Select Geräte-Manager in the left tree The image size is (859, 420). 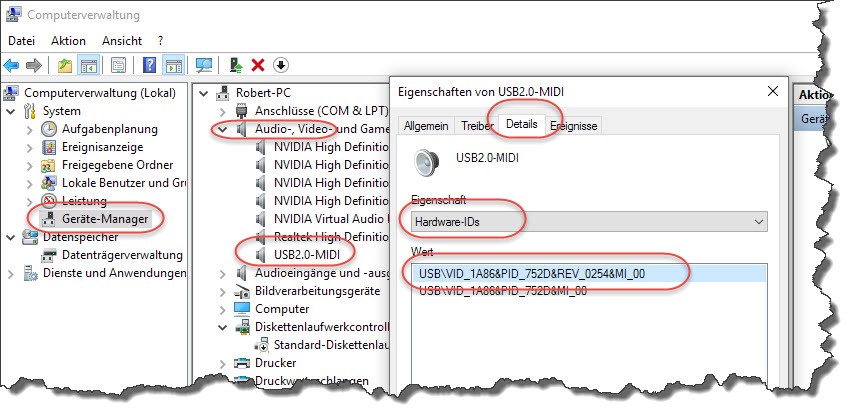click(x=105, y=219)
